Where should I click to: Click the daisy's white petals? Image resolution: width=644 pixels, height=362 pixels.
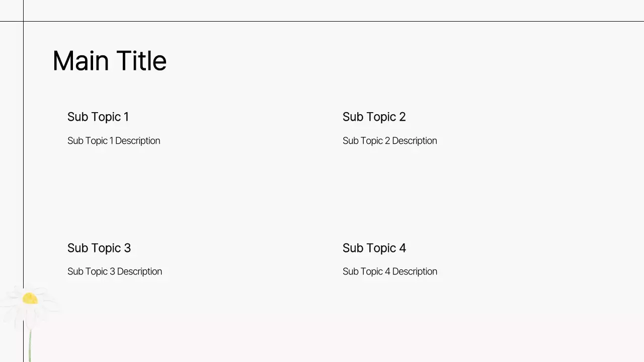tap(44, 308)
